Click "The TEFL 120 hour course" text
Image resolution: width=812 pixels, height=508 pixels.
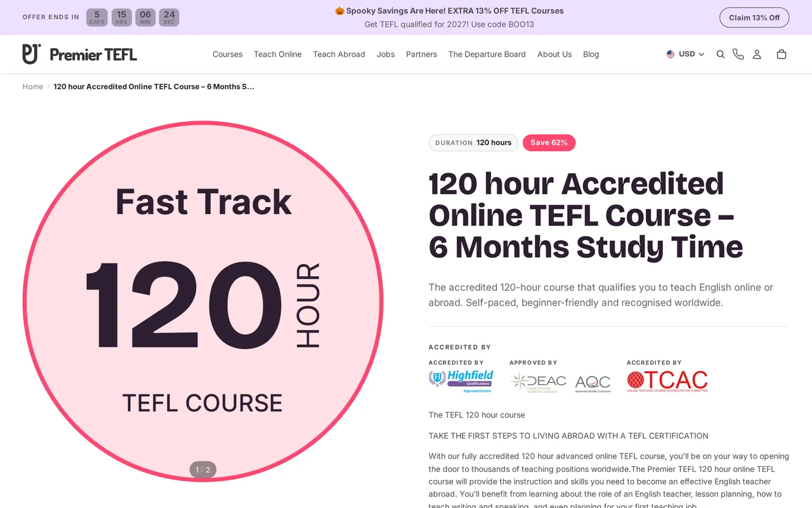[477, 415]
